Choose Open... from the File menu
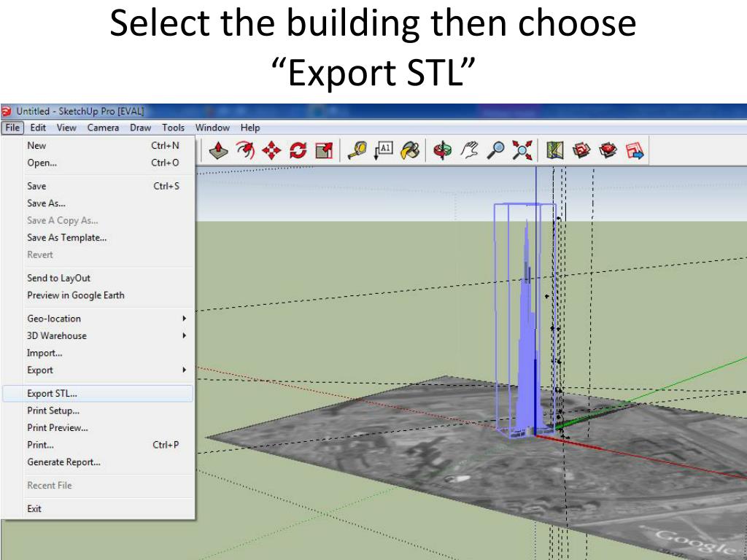 (x=98, y=163)
